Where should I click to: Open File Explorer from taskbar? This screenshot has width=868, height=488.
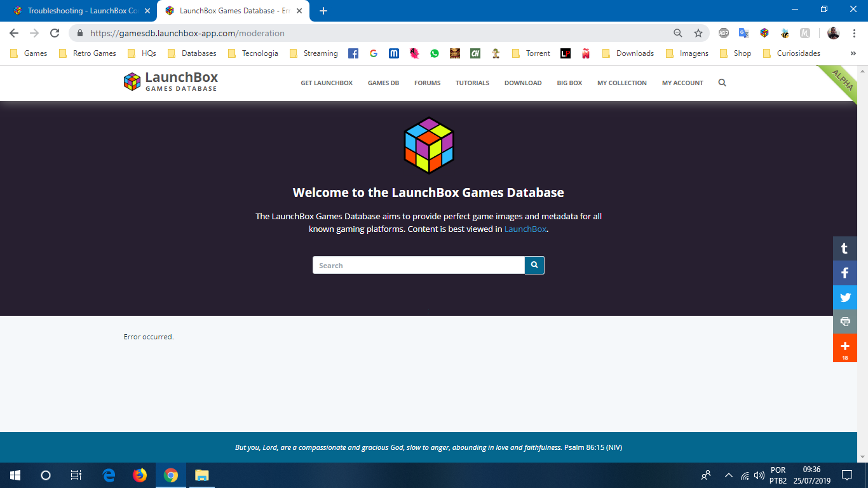tap(201, 475)
